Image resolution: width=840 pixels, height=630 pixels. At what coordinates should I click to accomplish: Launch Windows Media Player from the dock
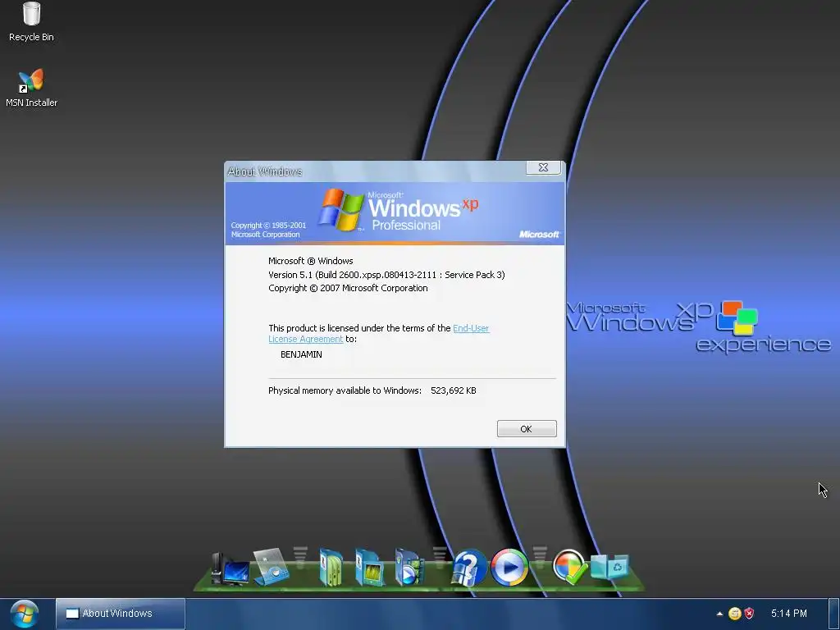point(509,568)
